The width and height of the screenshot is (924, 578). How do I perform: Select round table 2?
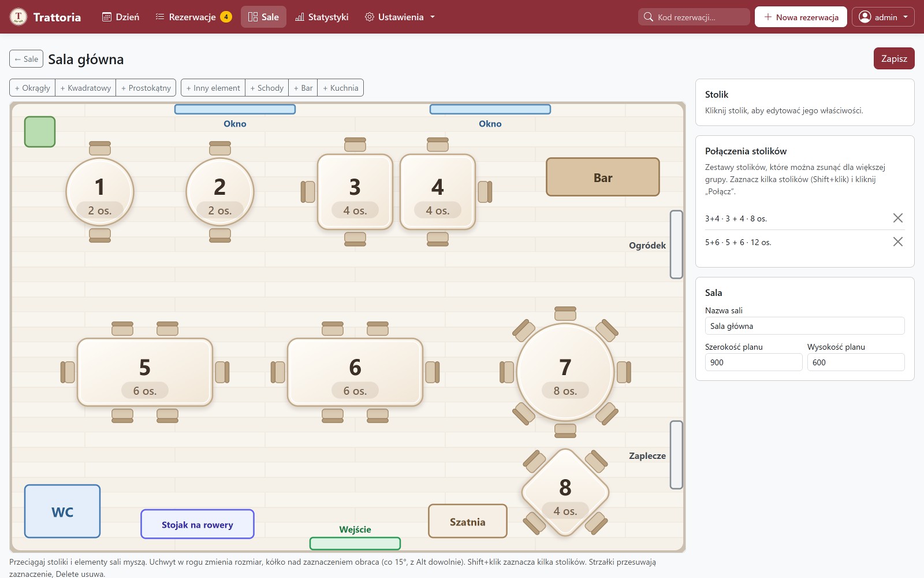point(220,191)
